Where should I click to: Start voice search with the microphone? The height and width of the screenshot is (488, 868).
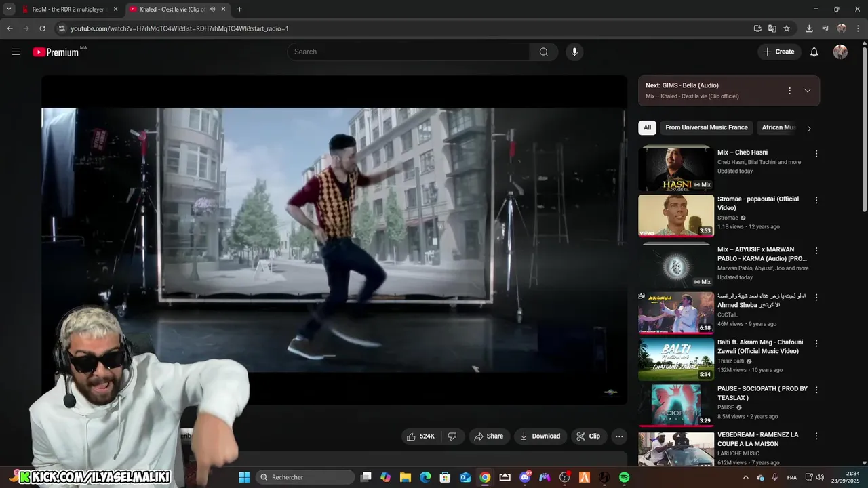click(x=574, y=52)
